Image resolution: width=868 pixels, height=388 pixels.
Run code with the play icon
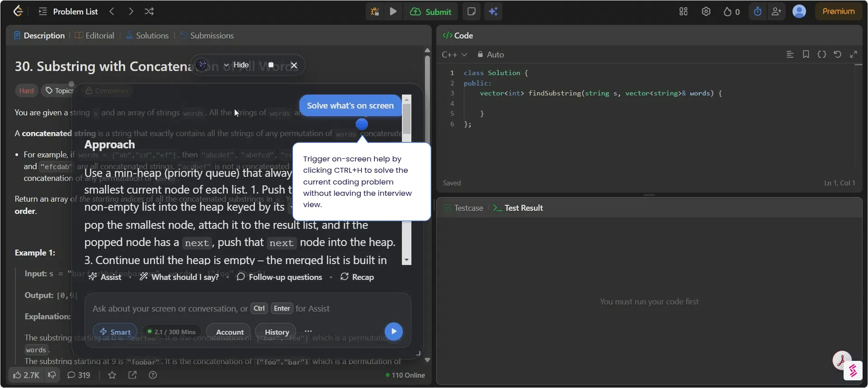393,12
